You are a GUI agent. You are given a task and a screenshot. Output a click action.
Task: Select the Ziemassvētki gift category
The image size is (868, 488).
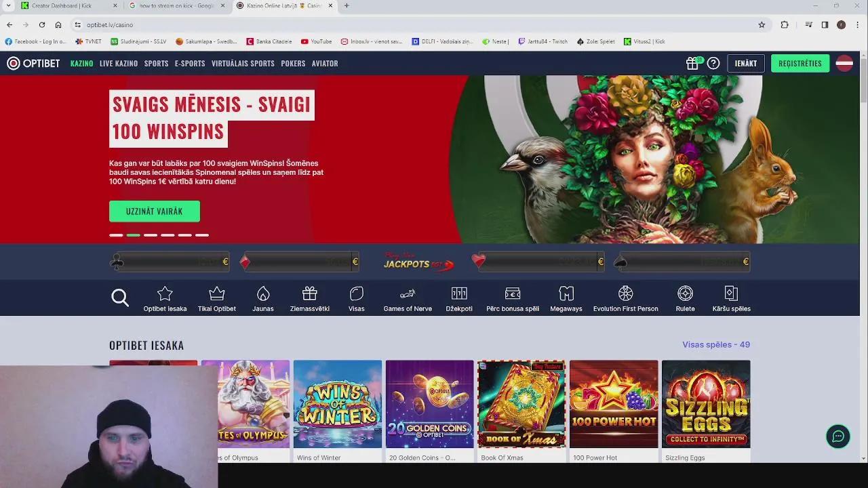pyautogui.click(x=310, y=299)
